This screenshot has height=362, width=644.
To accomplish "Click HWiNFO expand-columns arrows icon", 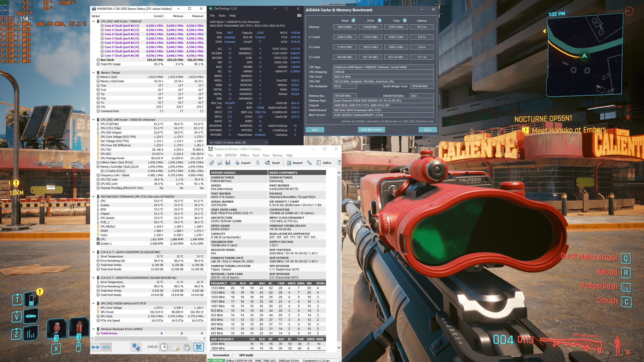I will click(96, 347).
